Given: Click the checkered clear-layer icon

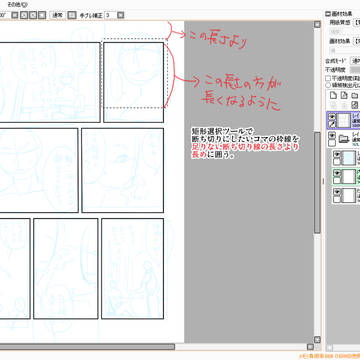Looking at the screenshot, I should (355, 105).
